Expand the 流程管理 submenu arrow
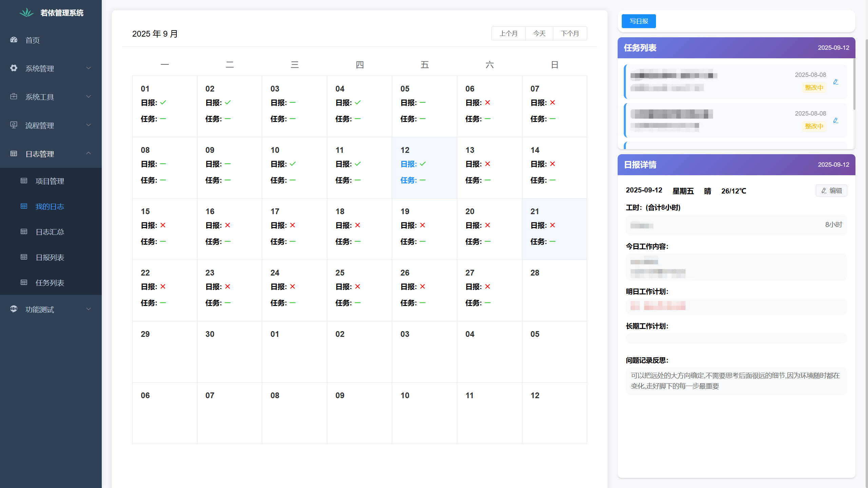Viewport: 868px width, 488px height. (x=89, y=125)
